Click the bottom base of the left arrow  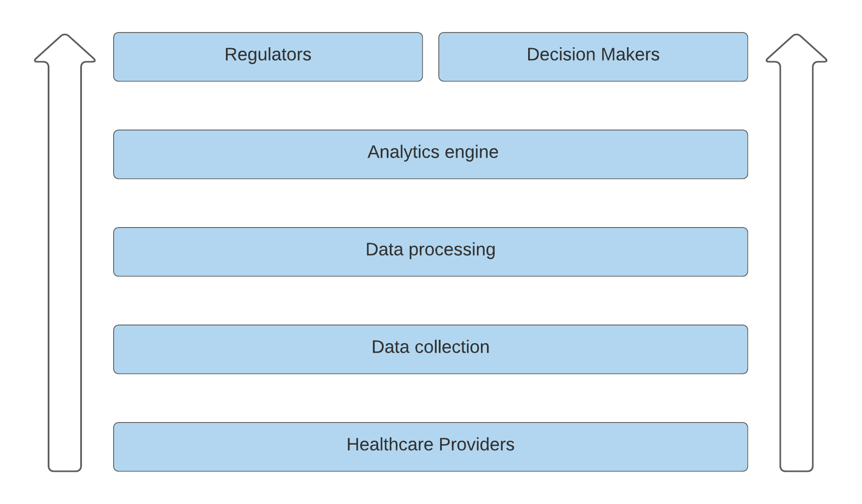pos(65,469)
